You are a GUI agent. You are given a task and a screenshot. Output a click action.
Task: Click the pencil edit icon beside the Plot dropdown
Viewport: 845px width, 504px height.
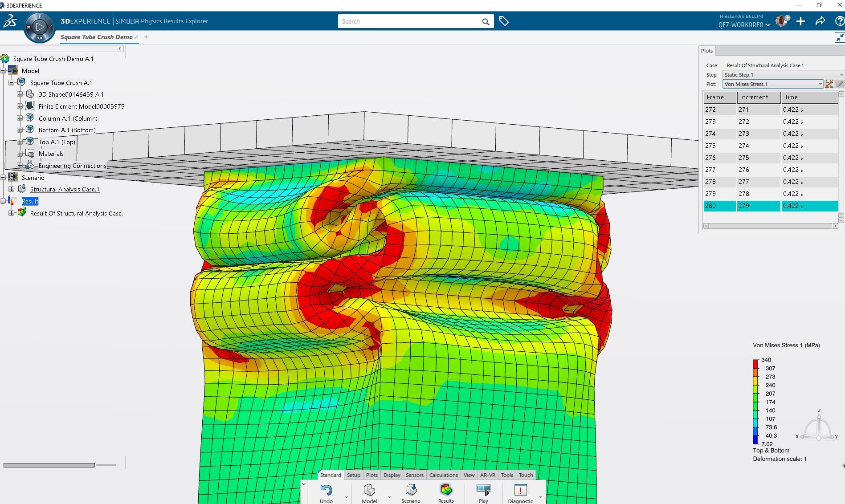840,84
